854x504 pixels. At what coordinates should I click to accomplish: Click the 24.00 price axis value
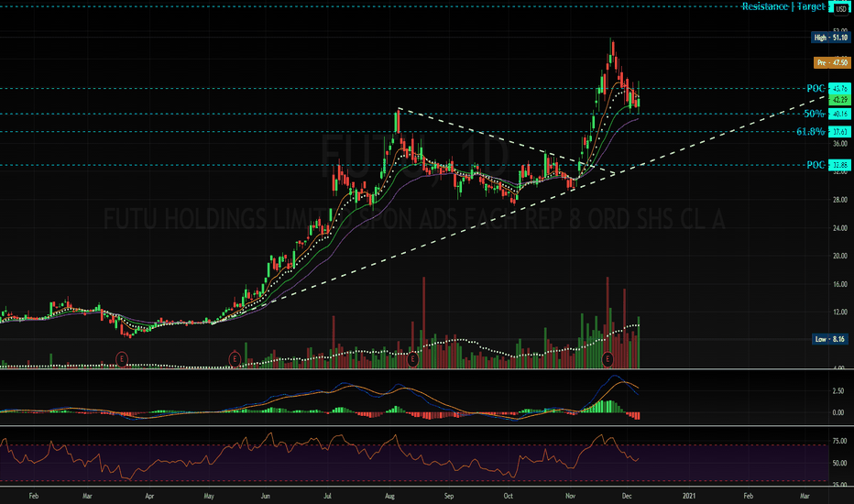[840, 228]
